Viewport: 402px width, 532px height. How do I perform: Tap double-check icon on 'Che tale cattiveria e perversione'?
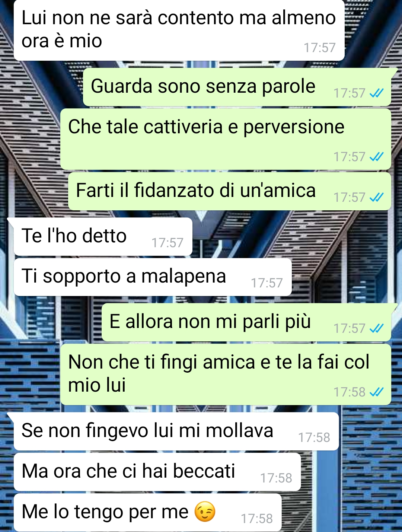376,157
